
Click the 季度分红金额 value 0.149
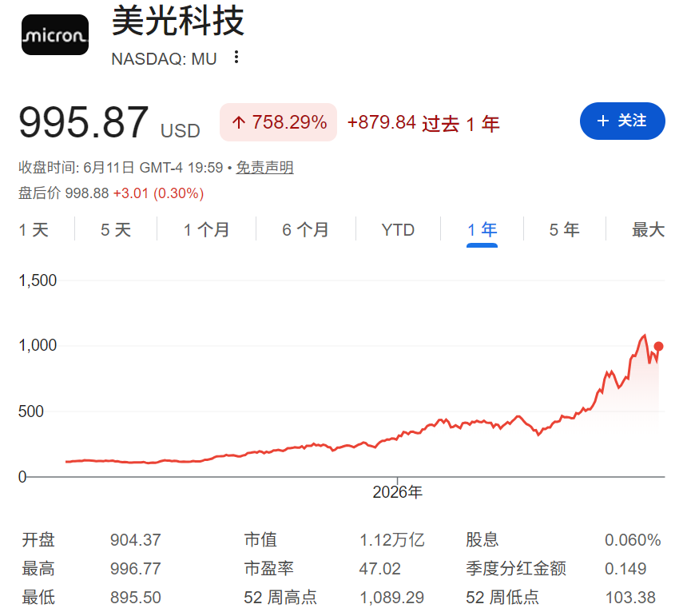625,569
